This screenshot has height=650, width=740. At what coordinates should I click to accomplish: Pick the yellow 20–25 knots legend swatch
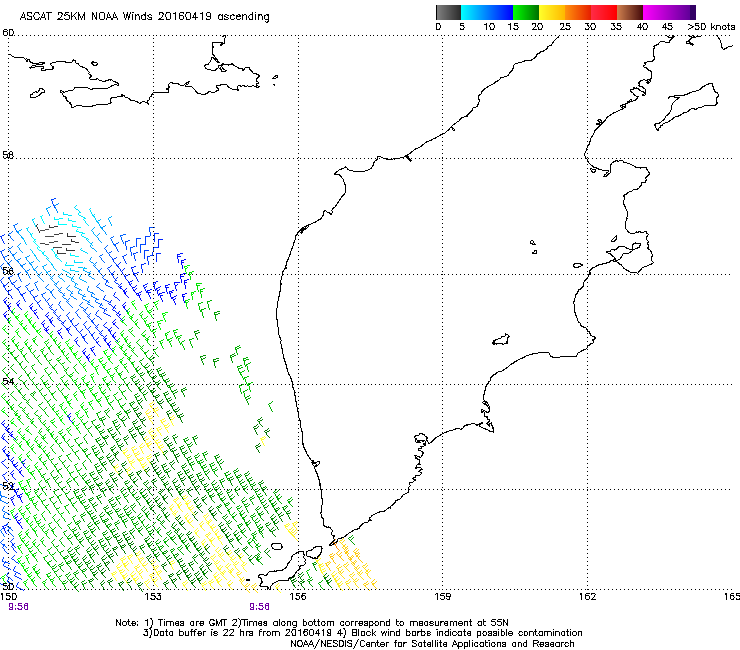coord(552,12)
